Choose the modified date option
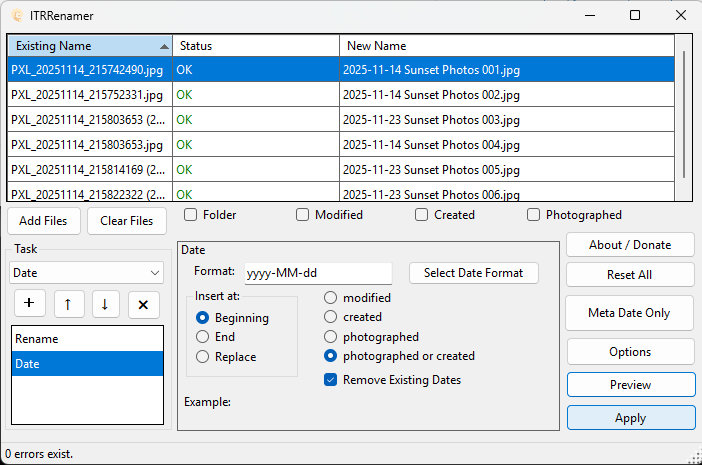Viewport: 702px width, 465px height. [331, 298]
